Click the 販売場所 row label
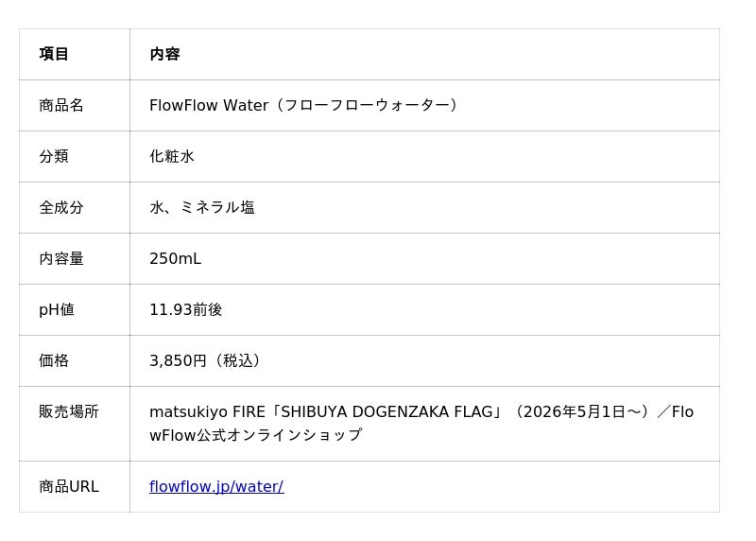This screenshot has width=756, height=541. coord(69,412)
